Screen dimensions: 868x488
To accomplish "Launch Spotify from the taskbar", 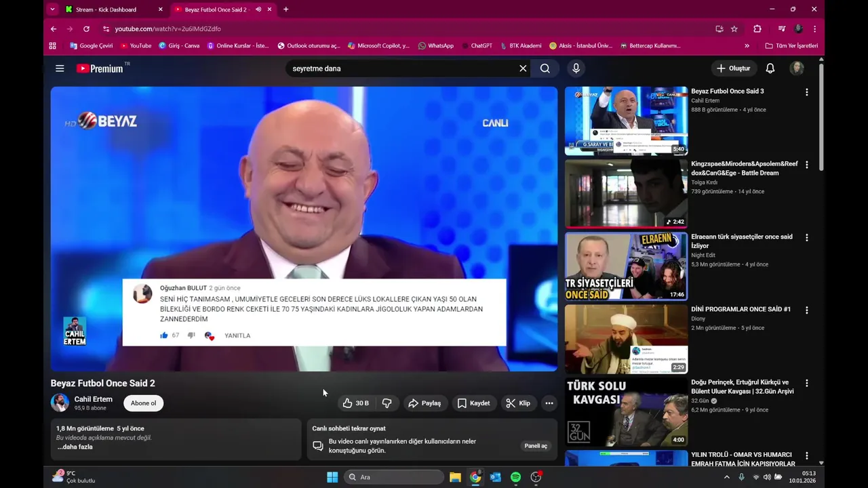I will pyautogui.click(x=515, y=477).
